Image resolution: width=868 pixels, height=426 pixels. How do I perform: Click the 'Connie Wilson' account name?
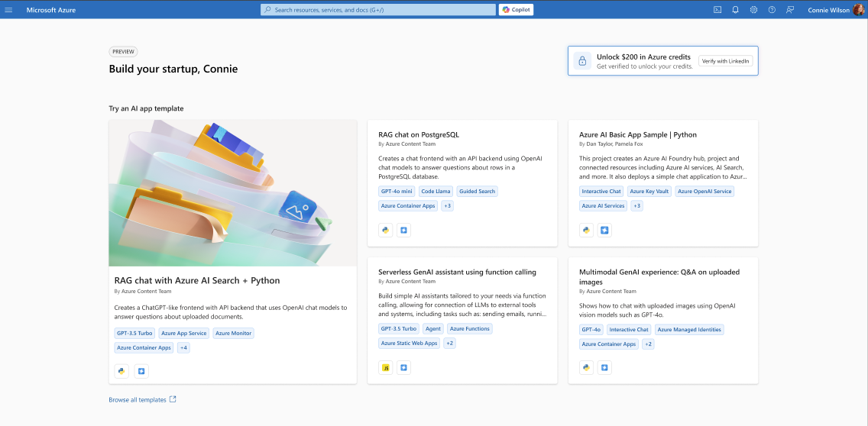pyautogui.click(x=828, y=10)
